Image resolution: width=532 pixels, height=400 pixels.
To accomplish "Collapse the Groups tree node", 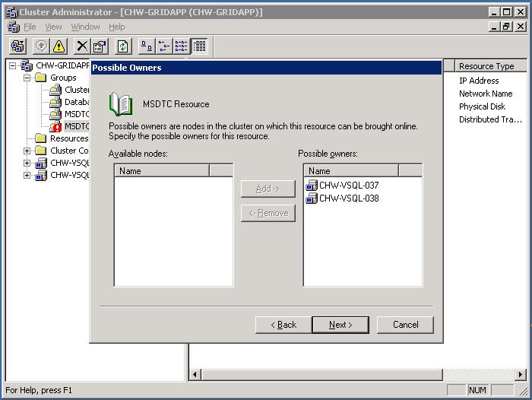I will point(27,78).
